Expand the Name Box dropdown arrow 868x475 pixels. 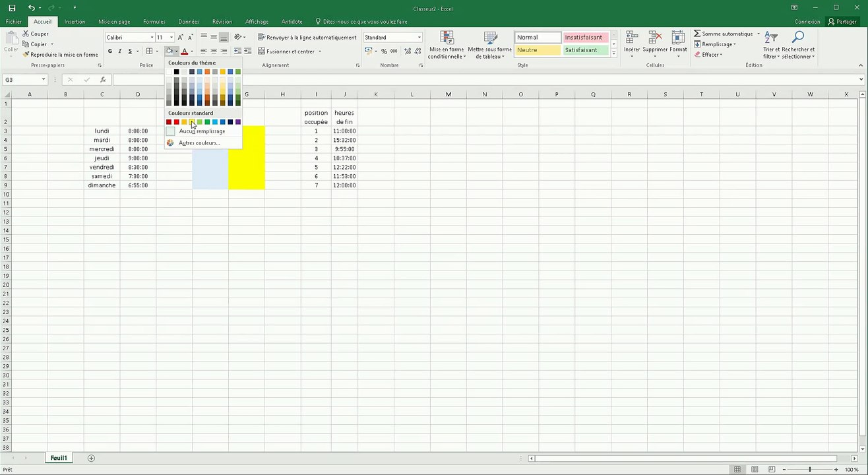point(44,80)
